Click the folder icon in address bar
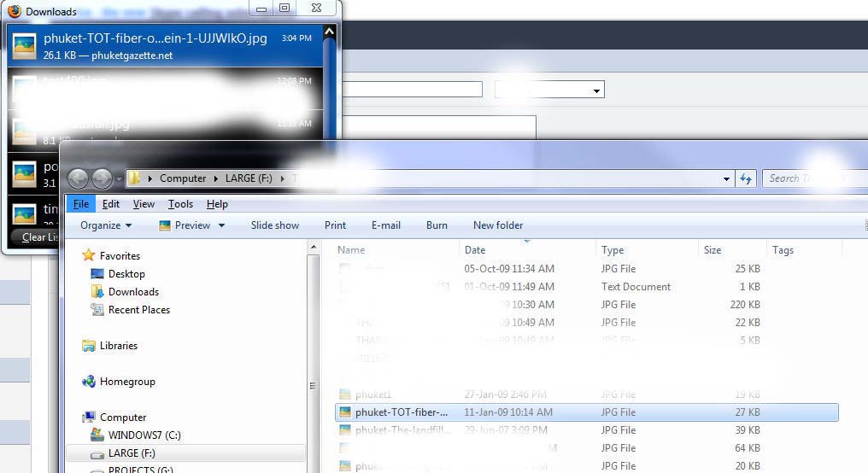The image size is (868, 473). click(x=134, y=178)
